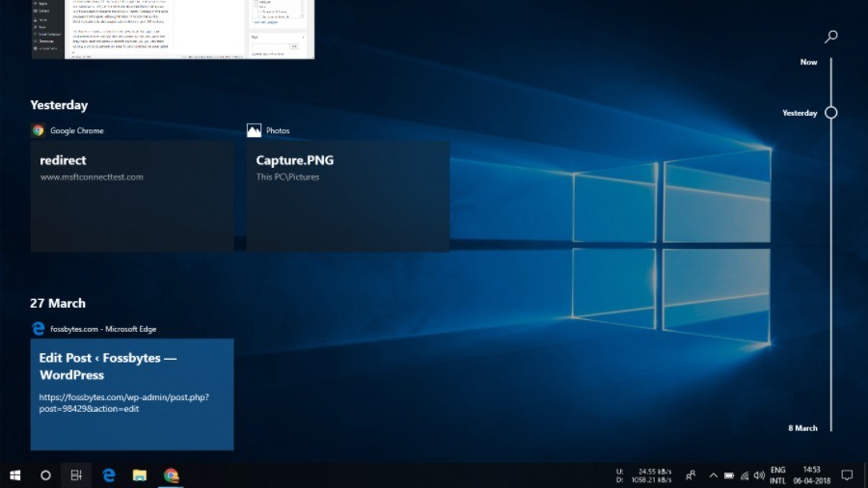
Task: Open the Edit Post Fossbytes WordPress card
Action: tap(131, 393)
